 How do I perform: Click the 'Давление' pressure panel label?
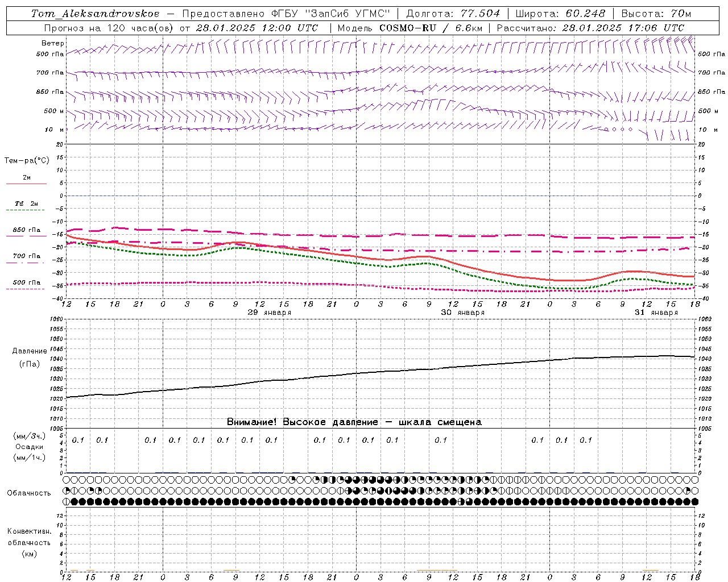click(30, 351)
